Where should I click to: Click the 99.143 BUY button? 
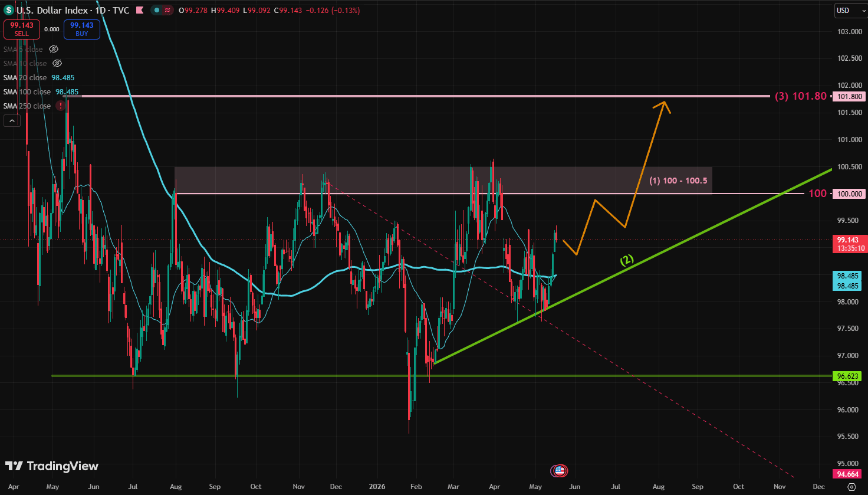[82, 29]
